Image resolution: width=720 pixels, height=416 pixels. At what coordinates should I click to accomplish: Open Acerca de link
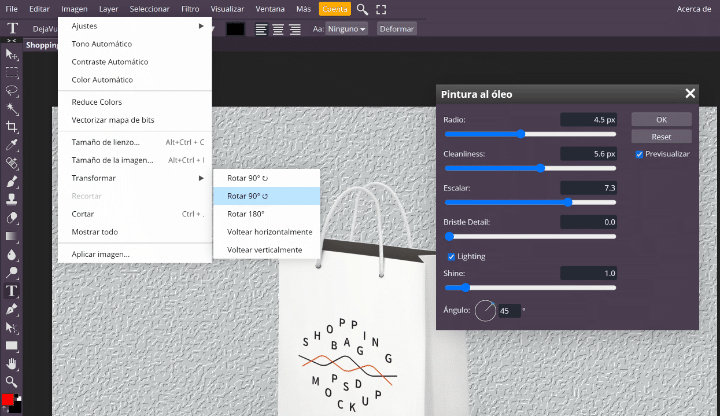pos(694,9)
